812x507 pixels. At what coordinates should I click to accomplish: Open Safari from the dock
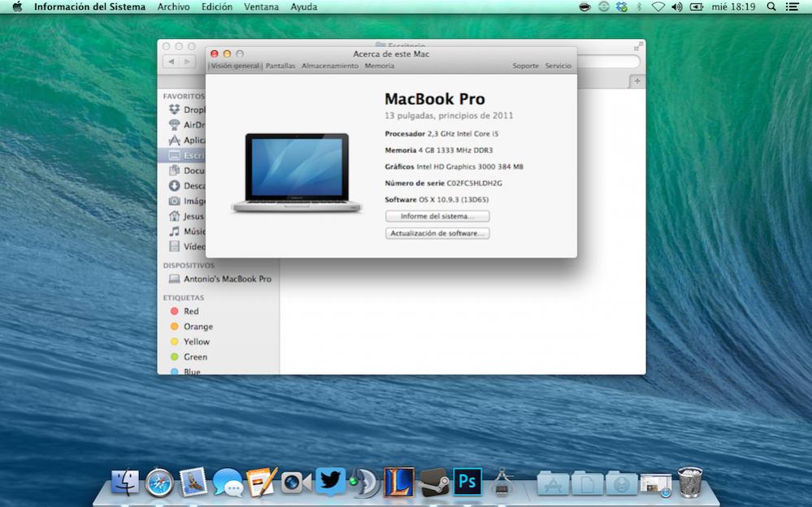158,483
